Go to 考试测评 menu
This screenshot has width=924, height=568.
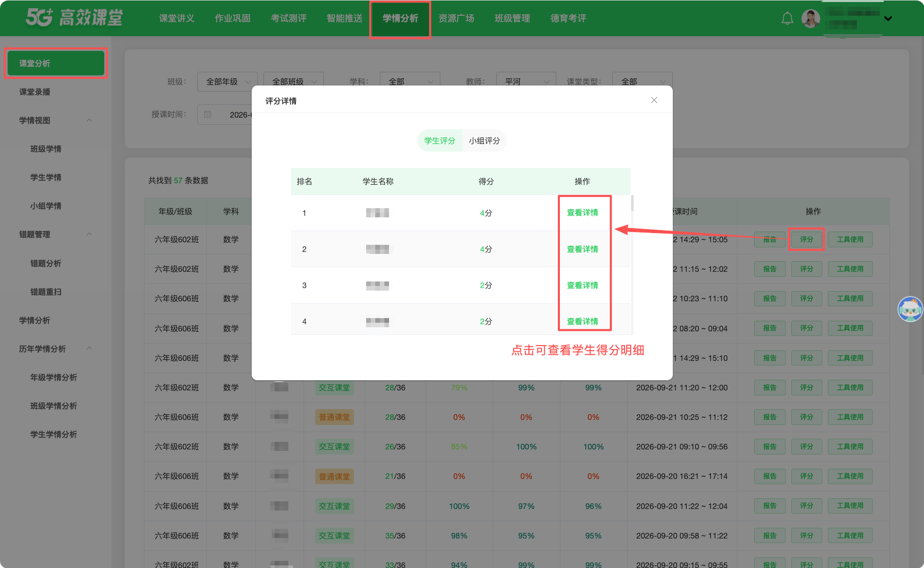[288, 18]
